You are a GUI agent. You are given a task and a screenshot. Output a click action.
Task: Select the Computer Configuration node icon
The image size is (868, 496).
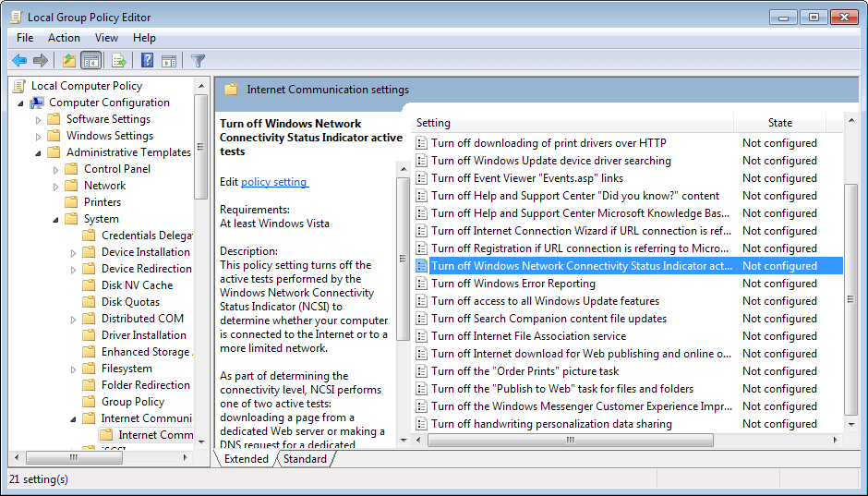pos(37,103)
